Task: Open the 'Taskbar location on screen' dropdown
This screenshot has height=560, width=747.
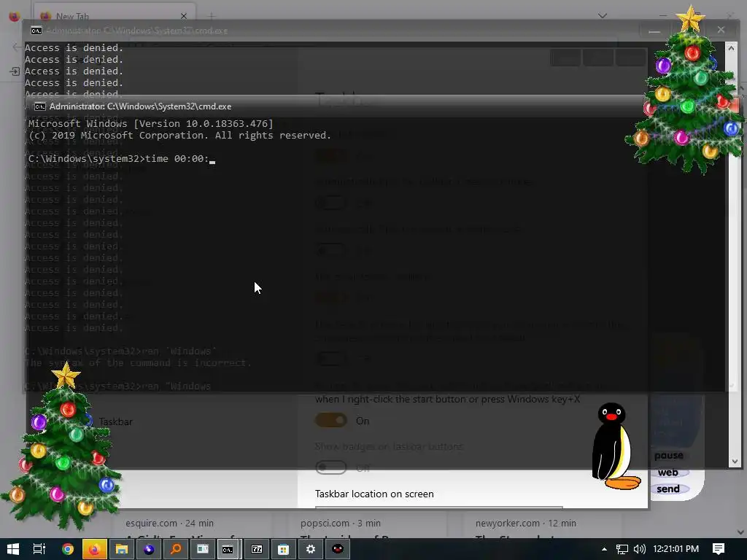Action: click(438, 507)
